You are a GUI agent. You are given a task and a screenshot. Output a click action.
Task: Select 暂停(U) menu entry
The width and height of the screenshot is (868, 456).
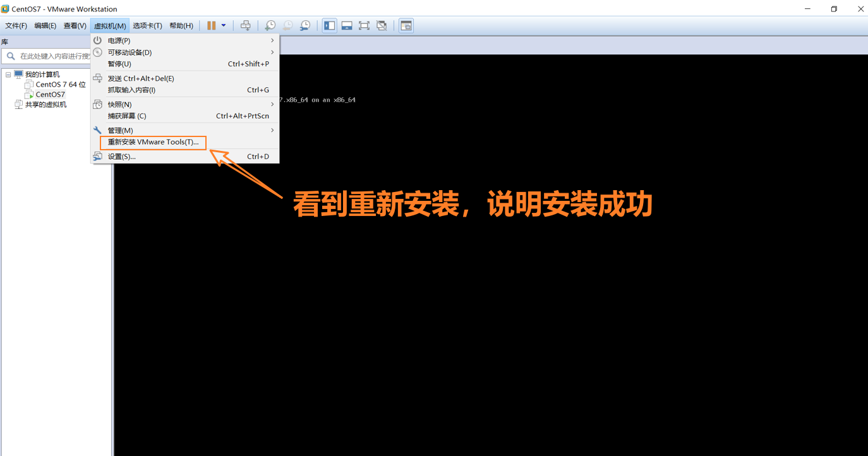pyautogui.click(x=185, y=64)
